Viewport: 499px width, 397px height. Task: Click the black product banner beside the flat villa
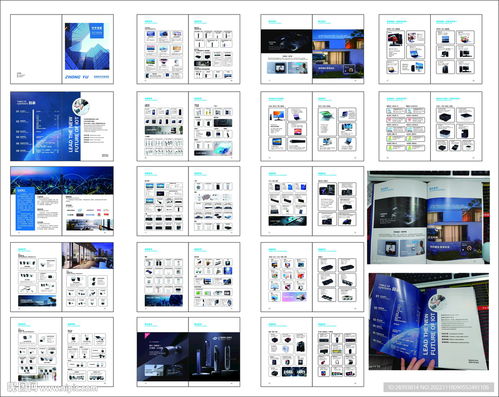point(287,41)
